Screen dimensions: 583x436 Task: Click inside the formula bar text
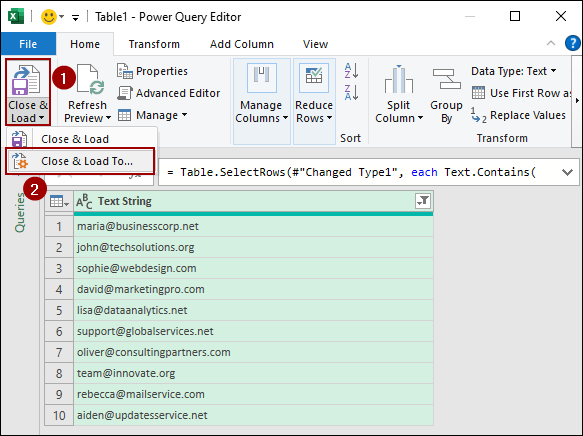pyautogui.click(x=351, y=172)
